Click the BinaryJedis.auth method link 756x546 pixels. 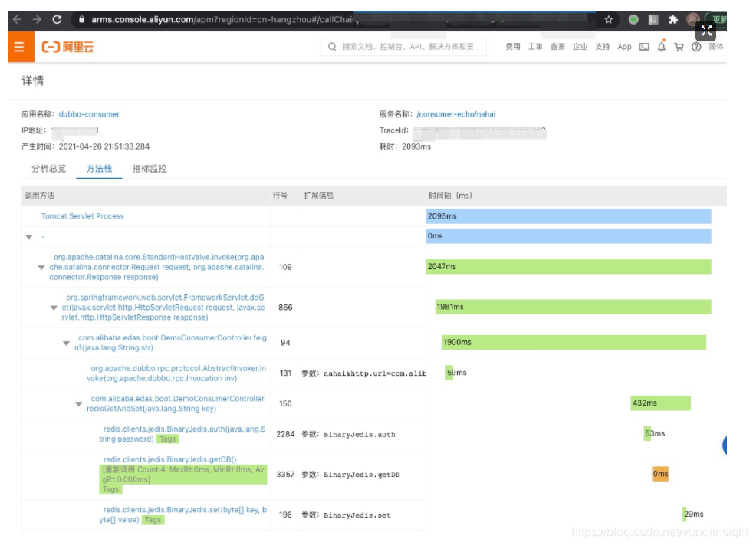pyautogui.click(x=182, y=433)
